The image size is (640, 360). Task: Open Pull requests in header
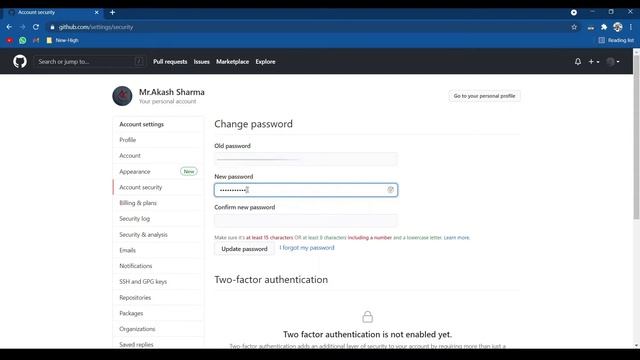[x=170, y=62]
